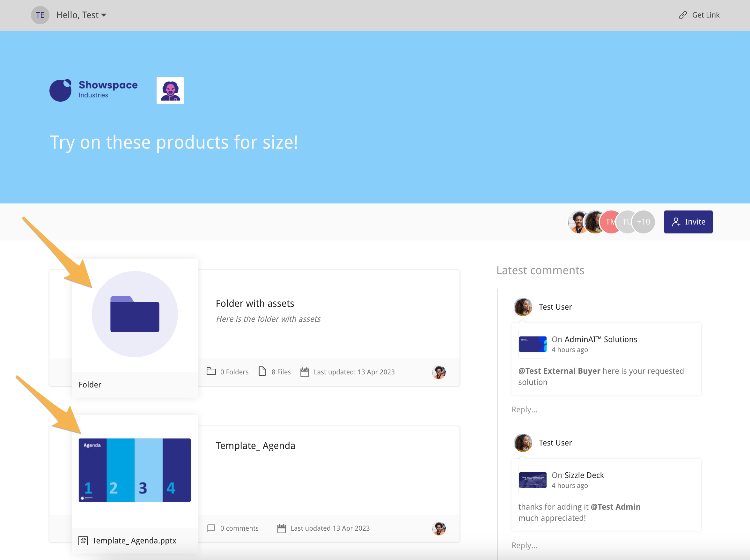Click the 0 comments speech bubble icon
Image resolution: width=750 pixels, height=560 pixels.
tap(211, 528)
